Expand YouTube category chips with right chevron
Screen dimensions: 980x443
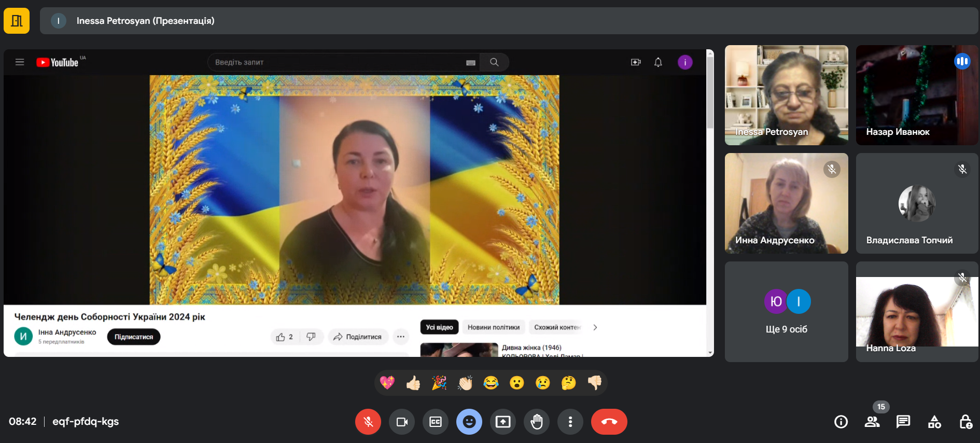(595, 327)
